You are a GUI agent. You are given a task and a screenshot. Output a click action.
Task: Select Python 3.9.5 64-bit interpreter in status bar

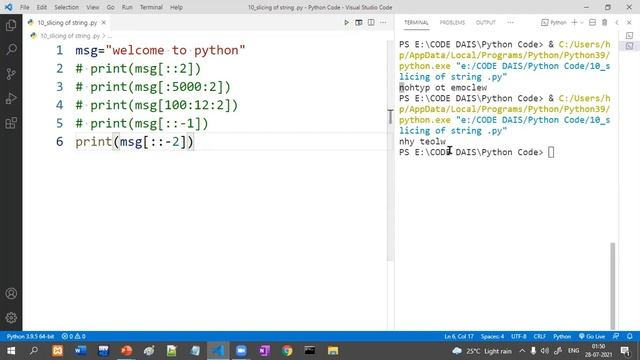(x=30, y=336)
